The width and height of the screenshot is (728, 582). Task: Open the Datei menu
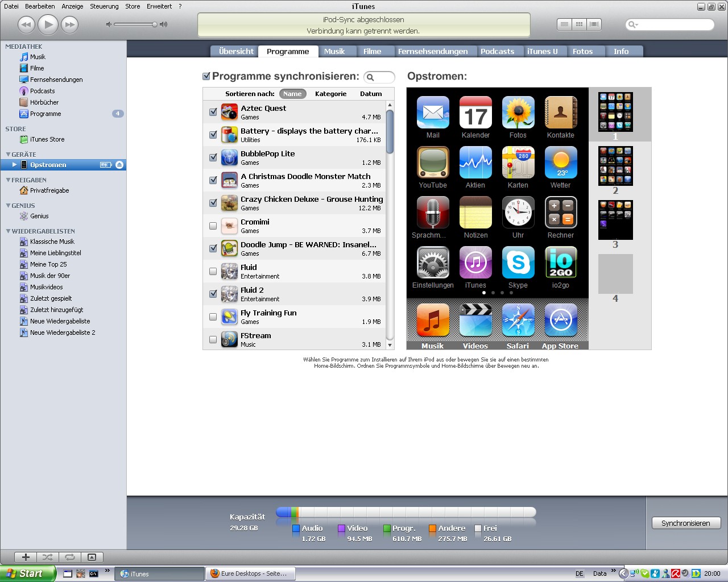tap(11, 6)
